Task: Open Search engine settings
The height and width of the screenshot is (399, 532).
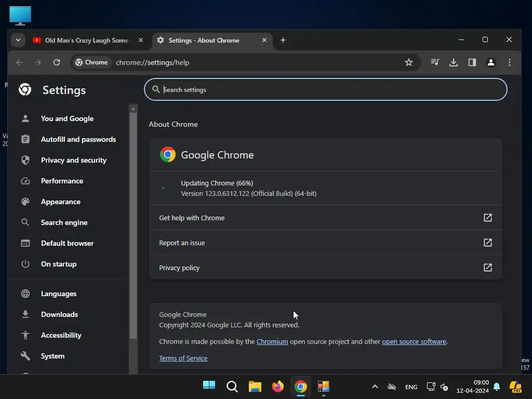Action: click(64, 222)
